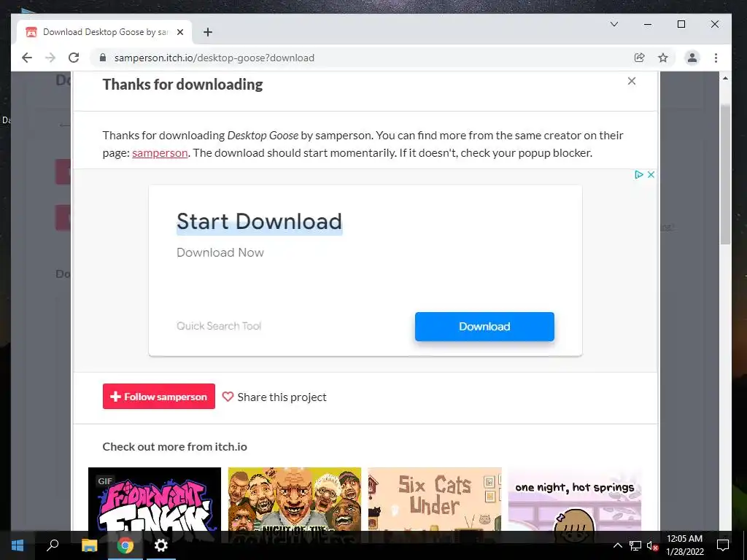Open the caricature faces game thumbnail

[x=295, y=499]
